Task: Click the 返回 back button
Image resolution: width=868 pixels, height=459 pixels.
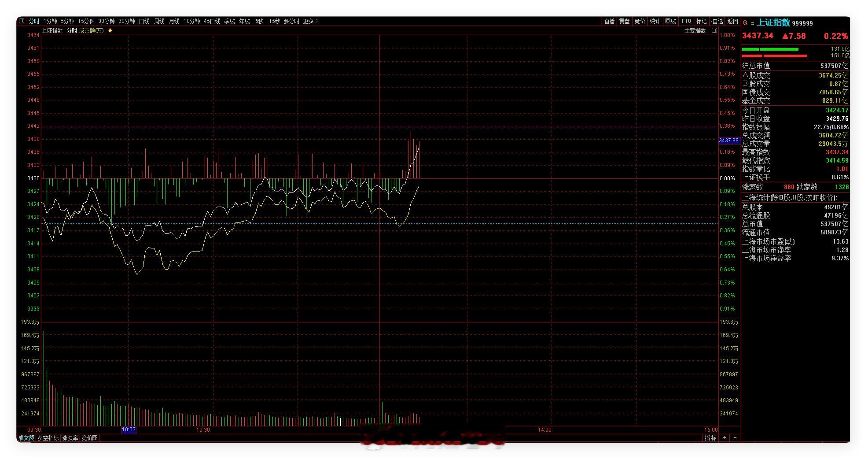Action: tap(733, 21)
